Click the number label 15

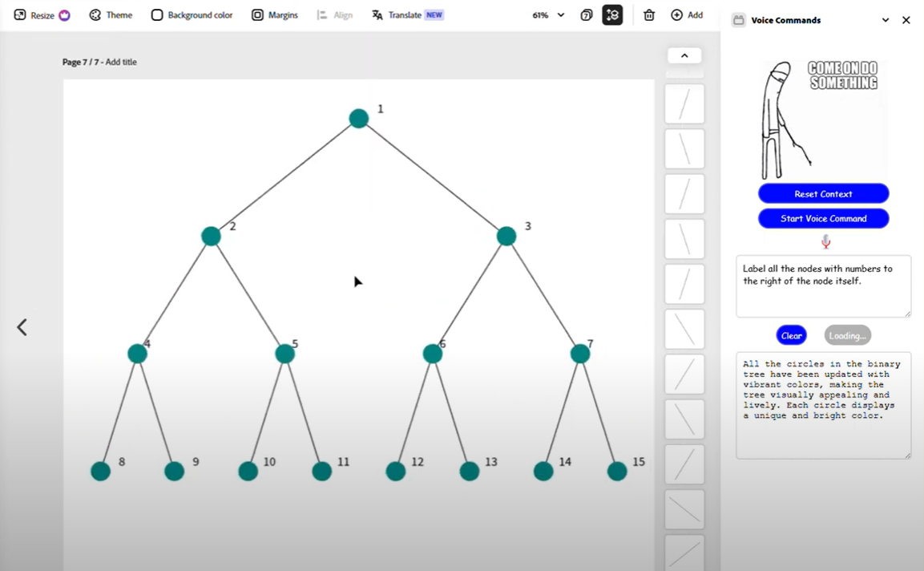point(639,462)
